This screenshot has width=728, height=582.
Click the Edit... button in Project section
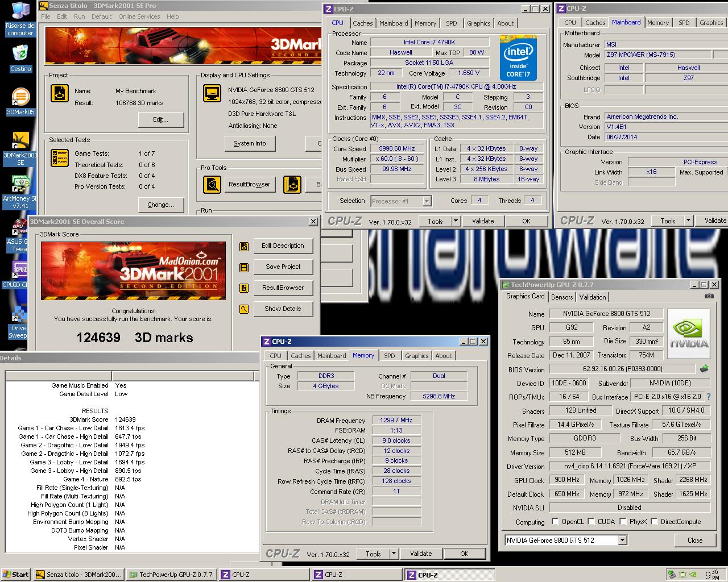click(x=161, y=119)
